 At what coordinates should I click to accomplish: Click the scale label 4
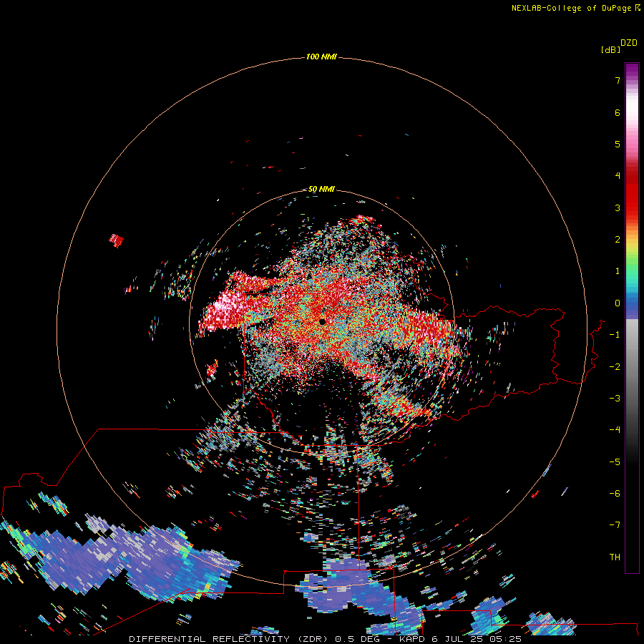(618, 176)
